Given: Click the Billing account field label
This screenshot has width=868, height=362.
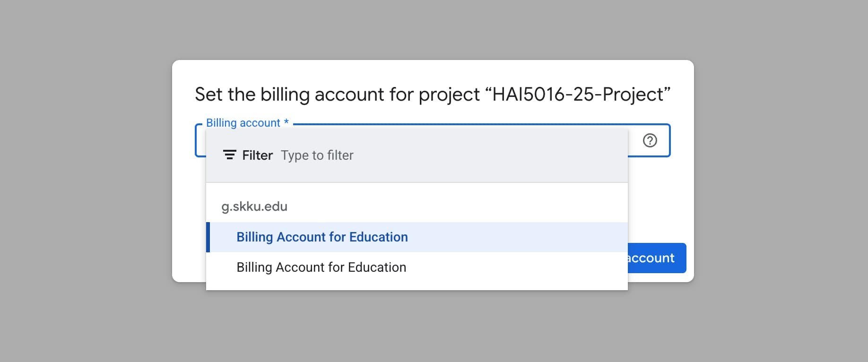Looking at the screenshot, I should 243,123.
